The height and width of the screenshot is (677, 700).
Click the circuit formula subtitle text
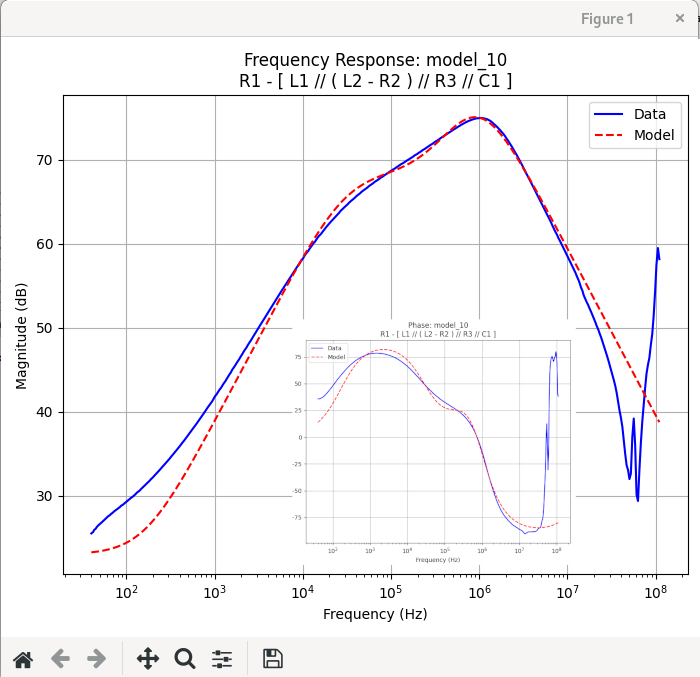[x=375, y=81]
